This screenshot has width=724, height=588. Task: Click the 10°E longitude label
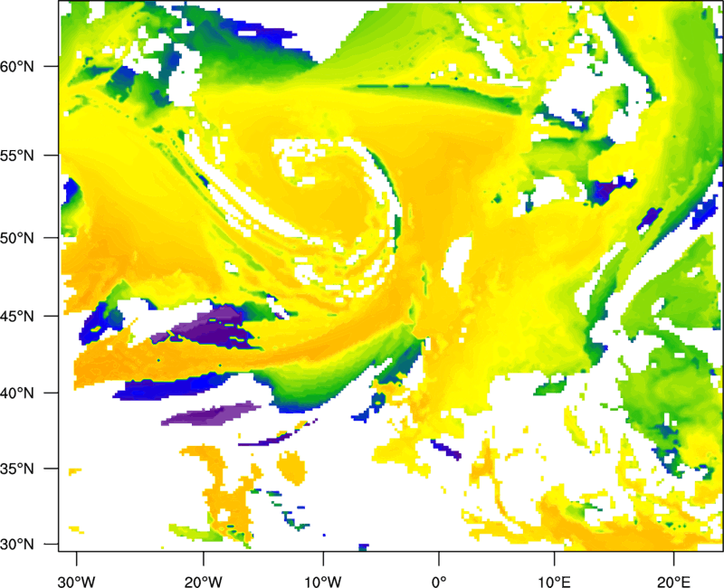554,582
